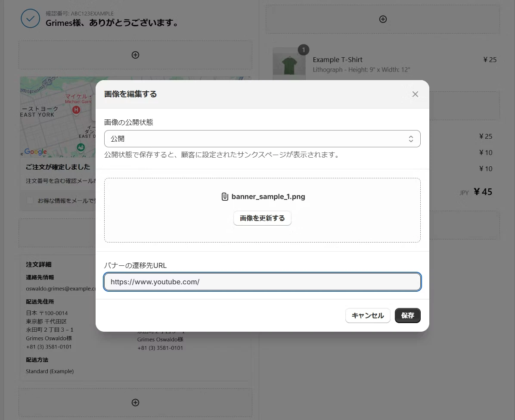Viewport: 515px width, 420px height.
Task: Click the quantity badge on the T-Shirt thumbnail
Action: [304, 50]
